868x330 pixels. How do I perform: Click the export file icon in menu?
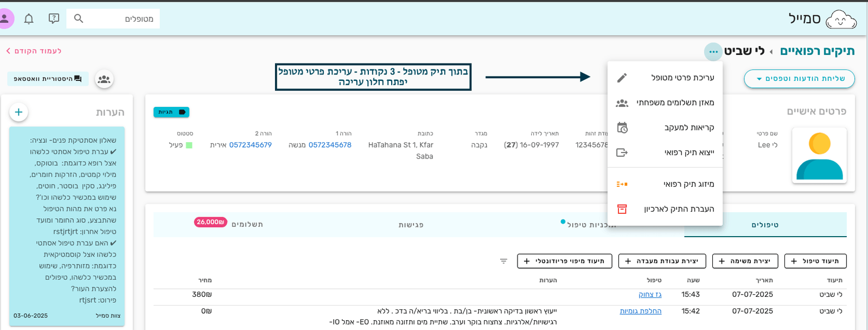click(622, 153)
